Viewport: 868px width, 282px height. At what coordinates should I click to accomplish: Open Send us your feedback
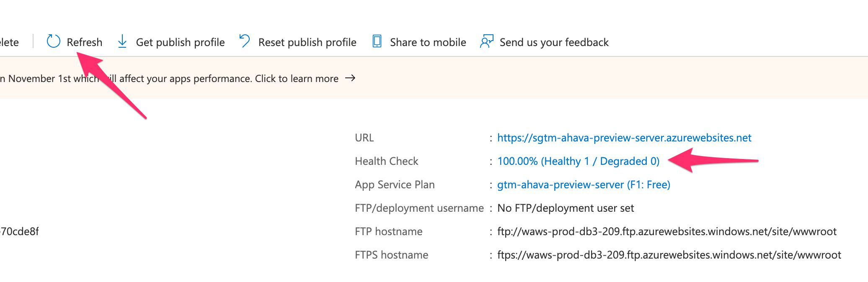[554, 42]
